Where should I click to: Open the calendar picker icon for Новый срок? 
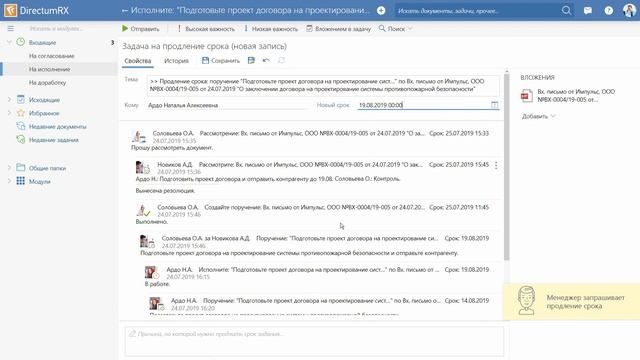pyautogui.click(x=494, y=105)
